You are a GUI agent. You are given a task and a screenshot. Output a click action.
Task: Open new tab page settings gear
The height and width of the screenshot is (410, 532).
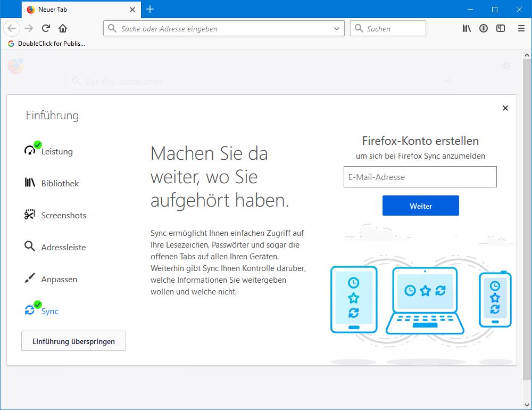point(506,66)
